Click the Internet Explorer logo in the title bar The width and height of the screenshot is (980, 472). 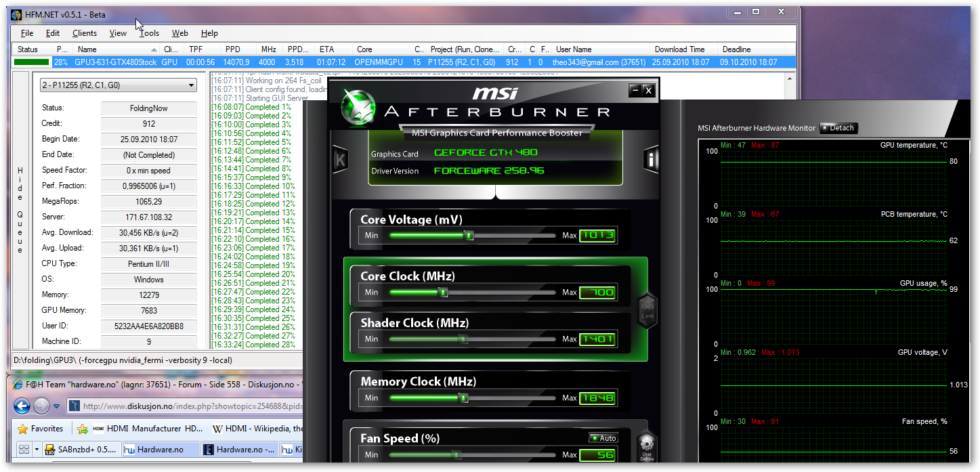[x=16, y=385]
